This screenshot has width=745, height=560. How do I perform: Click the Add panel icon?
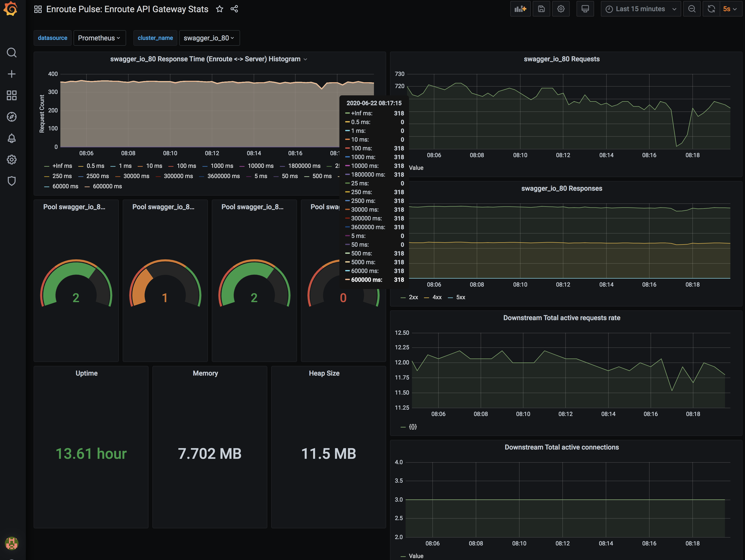click(520, 9)
